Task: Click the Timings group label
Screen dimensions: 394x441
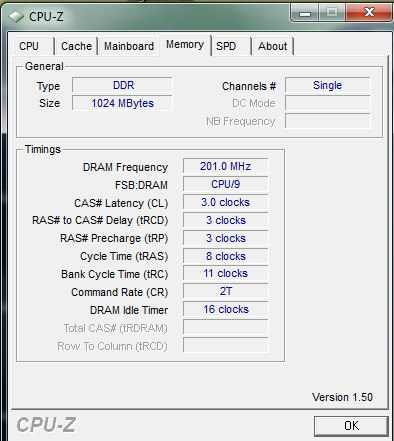Action: coord(43,149)
